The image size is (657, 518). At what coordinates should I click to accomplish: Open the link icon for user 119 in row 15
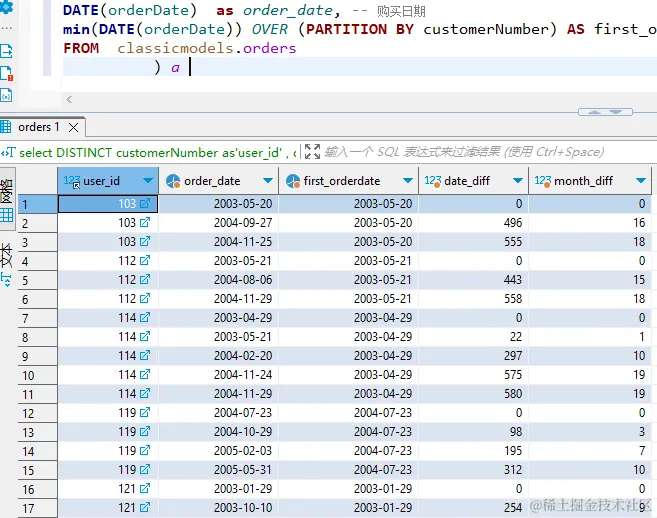click(x=145, y=470)
